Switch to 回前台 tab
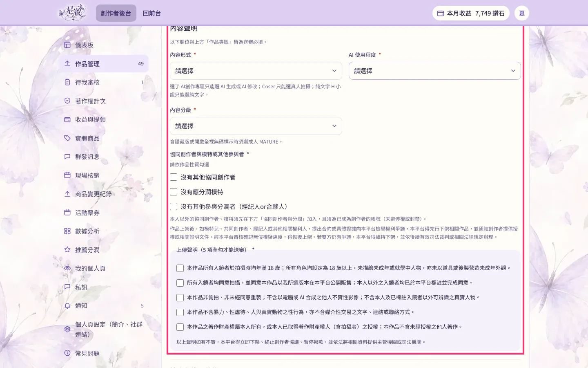The image size is (588, 368). (x=152, y=13)
